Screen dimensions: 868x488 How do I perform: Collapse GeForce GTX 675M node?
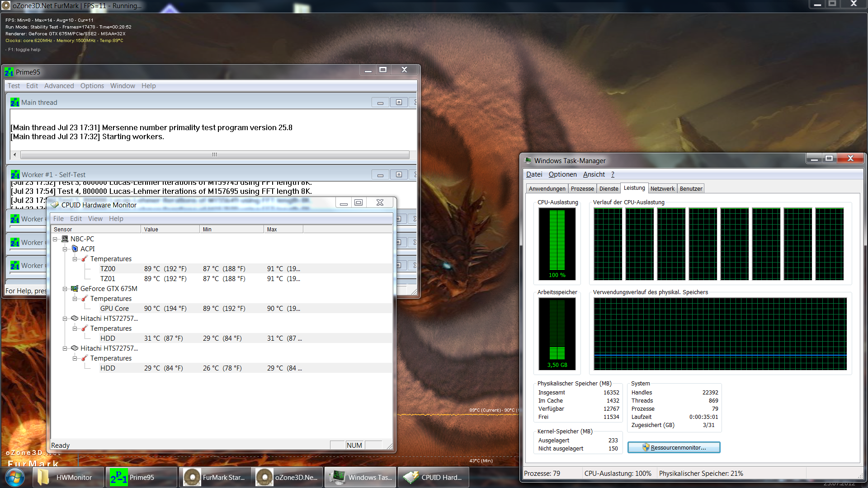(65, 289)
